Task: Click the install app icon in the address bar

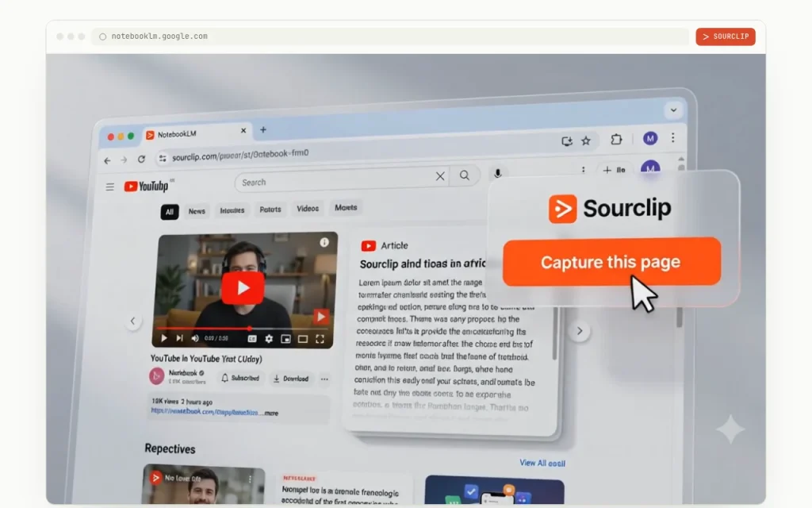Action: [x=566, y=141]
